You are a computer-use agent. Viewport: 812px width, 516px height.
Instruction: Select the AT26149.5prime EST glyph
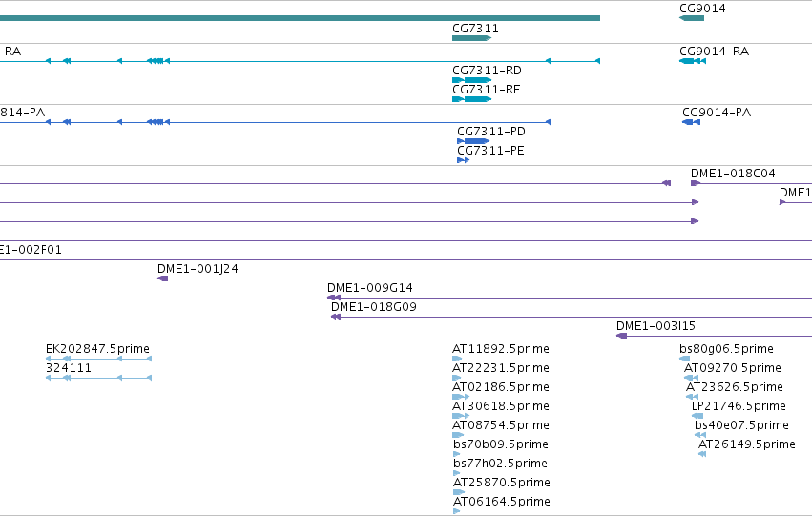click(702, 454)
